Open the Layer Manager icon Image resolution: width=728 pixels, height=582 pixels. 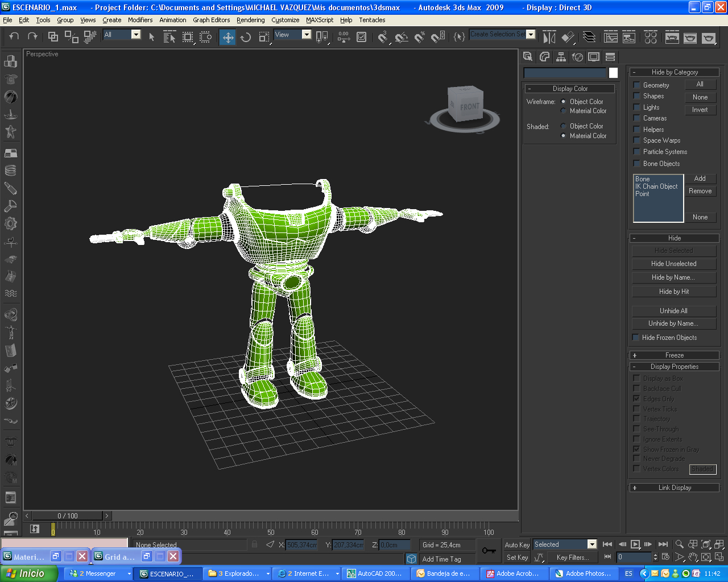pyautogui.click(x=589, y=38)
